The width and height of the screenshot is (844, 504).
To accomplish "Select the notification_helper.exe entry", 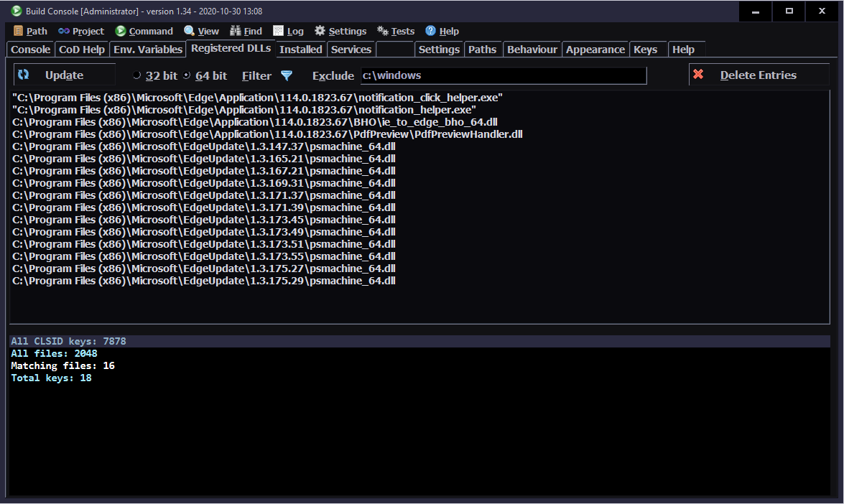I will coord(244,110).
